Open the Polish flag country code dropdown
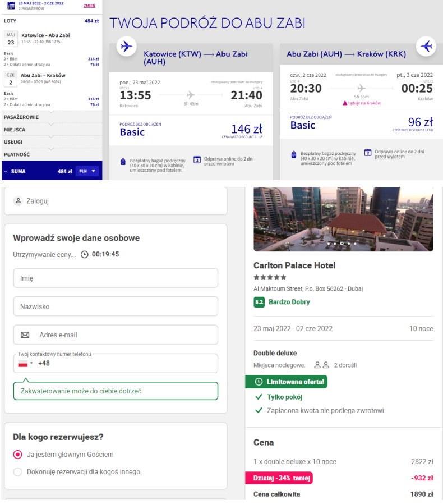The width and height of the screenshot is (443, 504). click(x=25, y=363)
